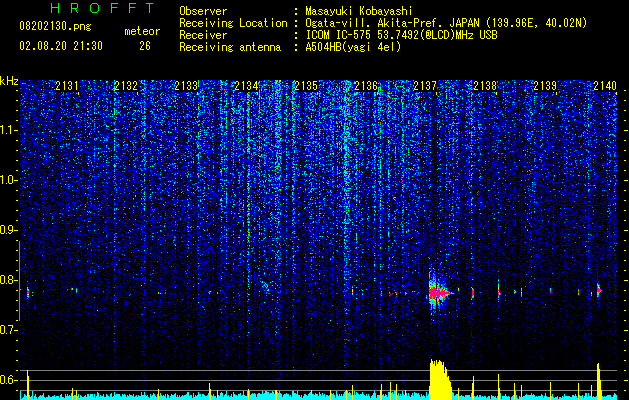The width and height of the screenshot is (629, 400).
Task: Click the small echo just before 2138
Action: click(473, 292)
